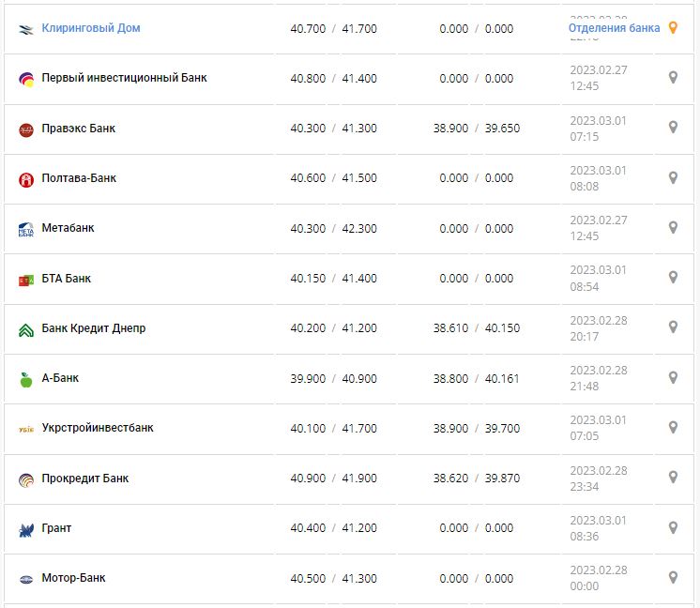This screenshot has width=700, height=608.
Task: Click the map pin in Метабанк row
Action: (x=673, y=227)
